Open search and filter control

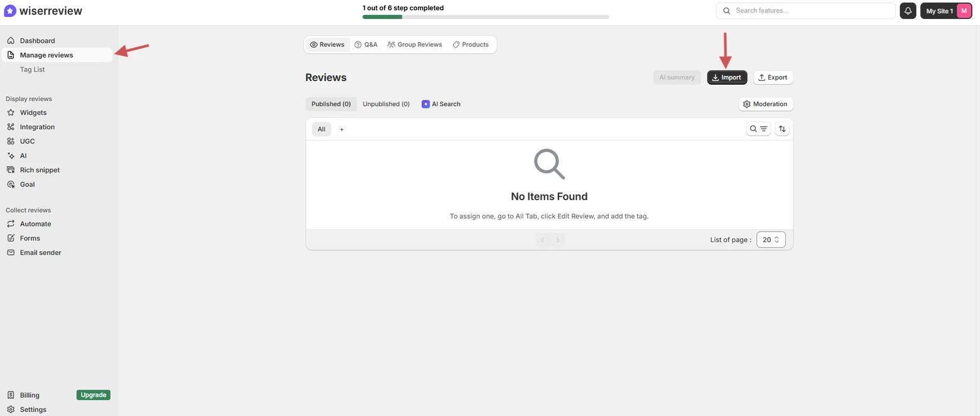click(x=758, y=129)
